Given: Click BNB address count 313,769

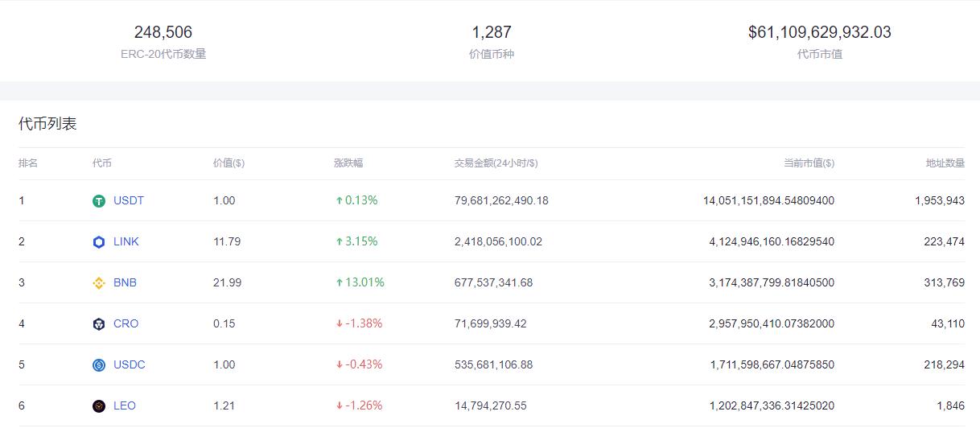Looking at the screenshot, I should tap(945, 282).
